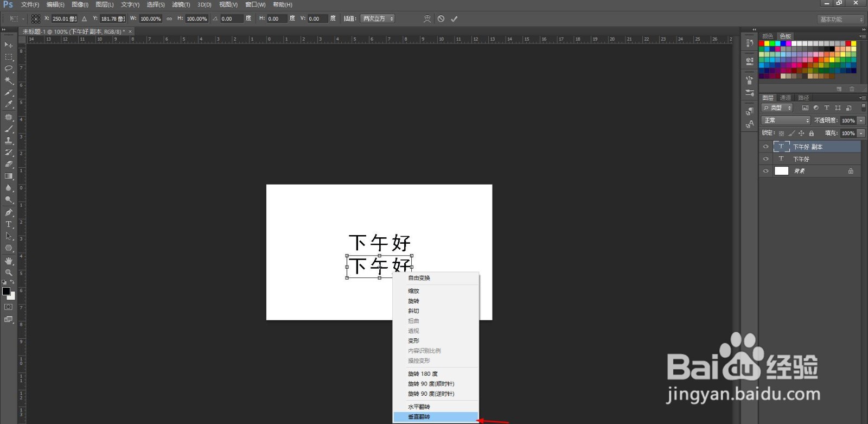Open the Layers panel flyout menu
Screen dimensions: 868x424
[862, 98]
